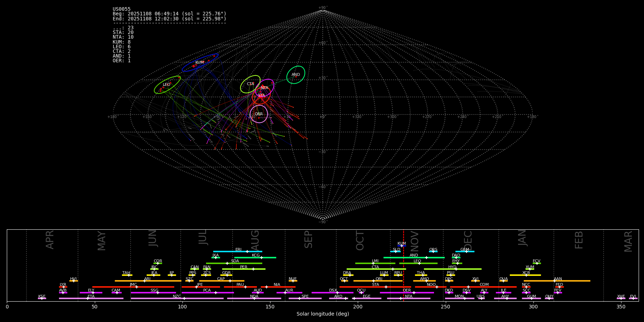Click the US0055 station title text

pyautogui.click(x=122, y=9)
